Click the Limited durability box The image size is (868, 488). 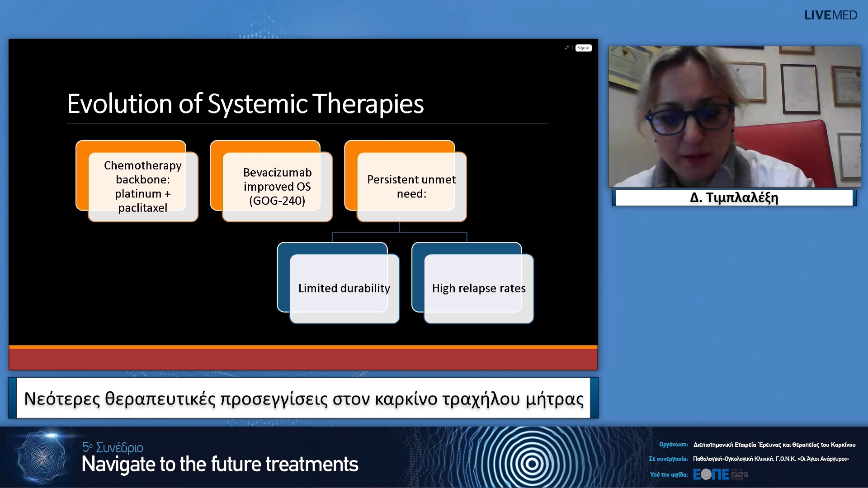pos(344,288)
